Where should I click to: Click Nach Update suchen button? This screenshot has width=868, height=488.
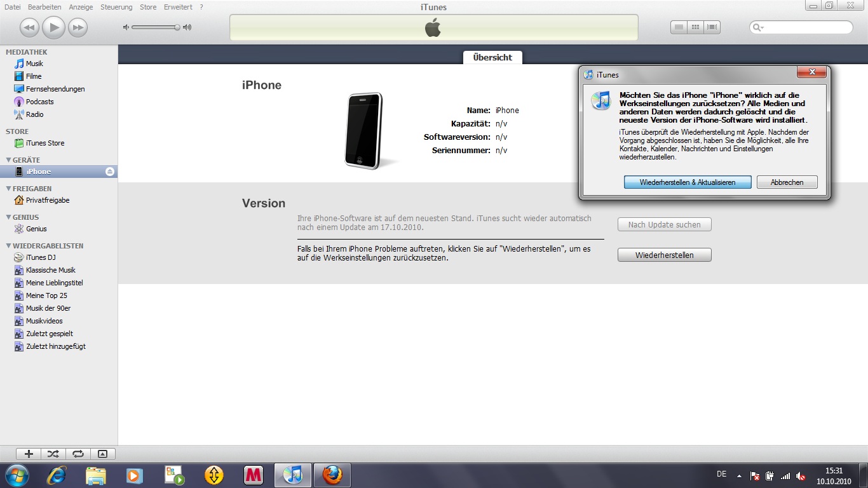665,224
